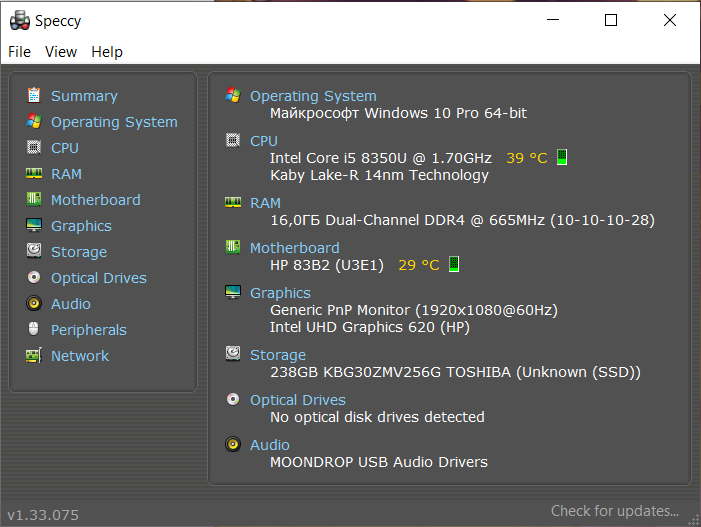Select Motherboard in the sidebar
The width and height of the screenshot is (701, 527).
96,200
